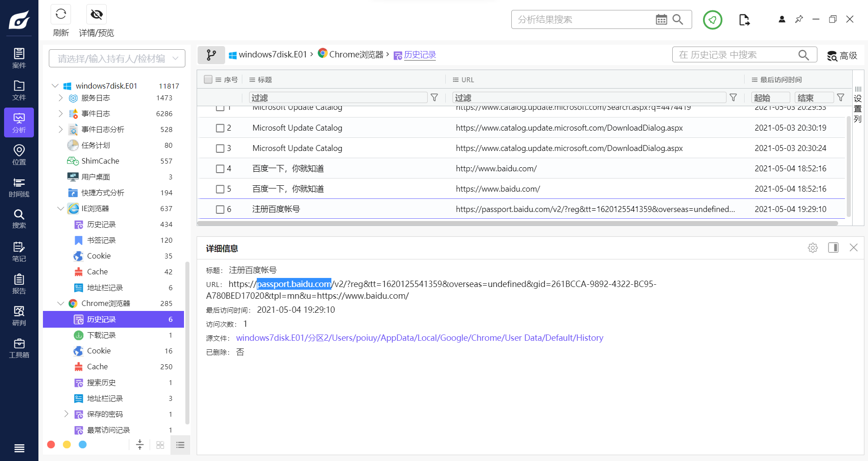Toggle the 详情/预览 details preview icon
Image resolution: width=868 pixels, height=461 pixels.
96,14
